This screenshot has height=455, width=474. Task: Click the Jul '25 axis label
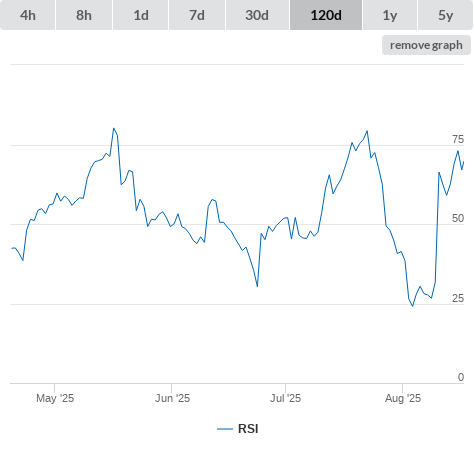(x=285, y=398)
